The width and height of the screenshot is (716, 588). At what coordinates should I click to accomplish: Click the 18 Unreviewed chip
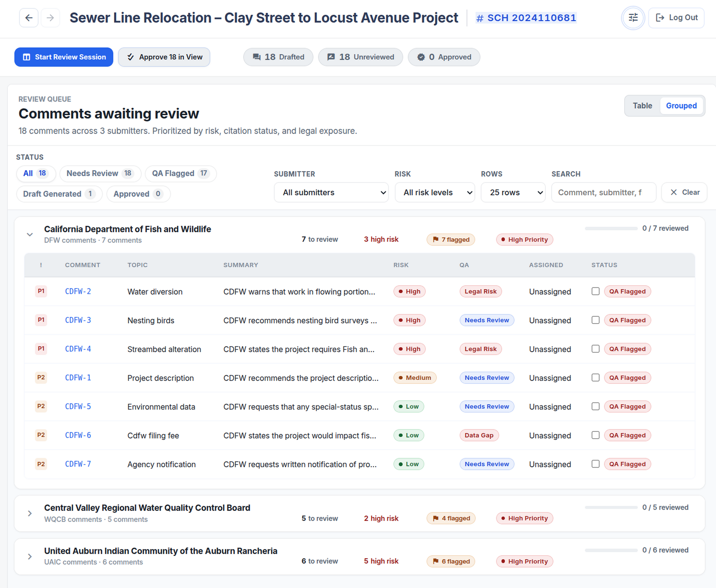click(x=361, y=57)
